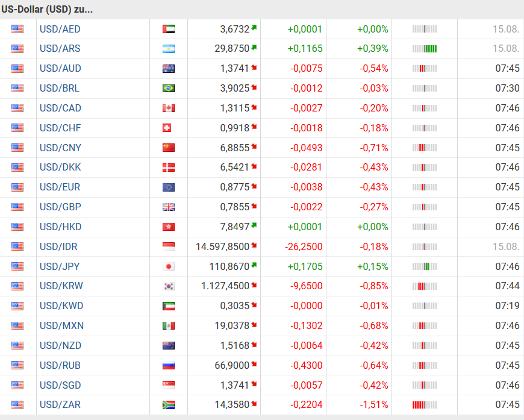This screenshot has height=420, width=524.
Task: Click the South Africa flag icon
Action: (169, 406)
